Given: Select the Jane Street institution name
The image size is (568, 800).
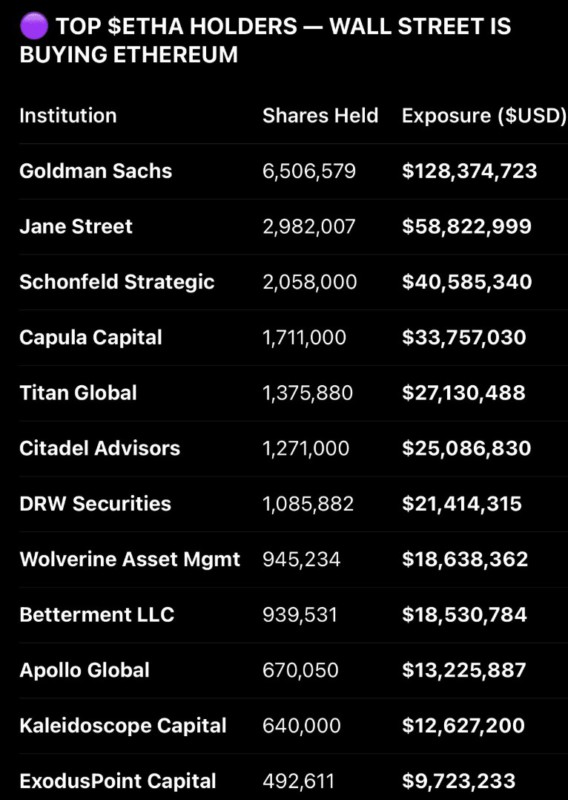Looking at the screenshot, I should [x=76, y=227].
